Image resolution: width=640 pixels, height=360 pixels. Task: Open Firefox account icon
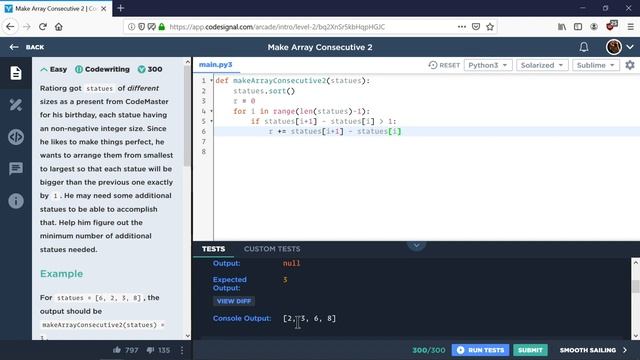click(594, 27)
